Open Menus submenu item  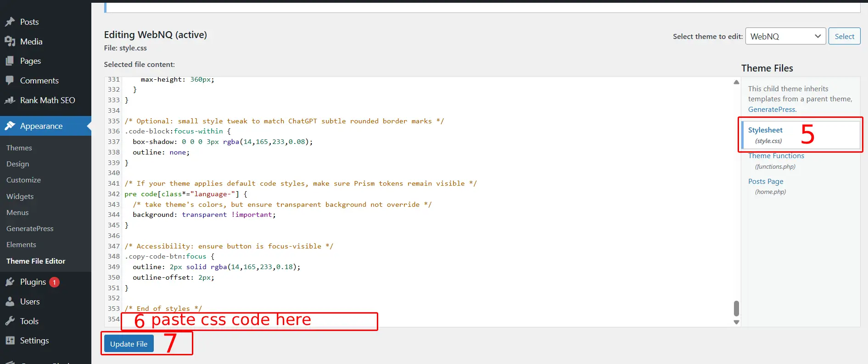[17, 213]
